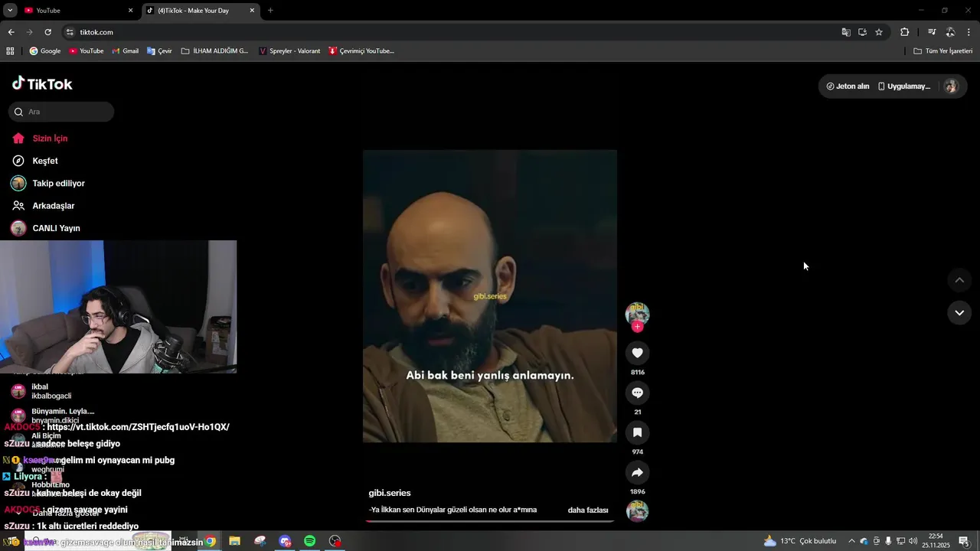
Task: Go to the previous video with up chevron
Action: pos(959,280)
